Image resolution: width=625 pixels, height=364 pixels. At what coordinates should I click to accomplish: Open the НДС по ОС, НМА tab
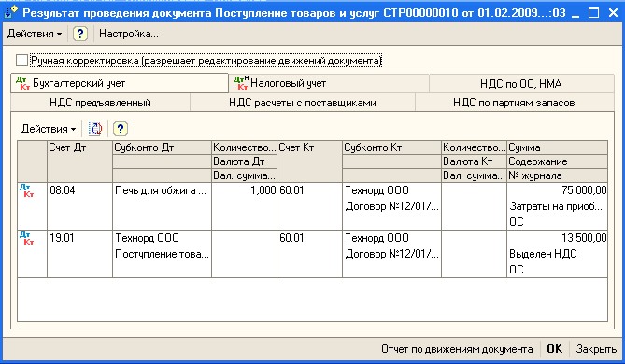[521, 84]
